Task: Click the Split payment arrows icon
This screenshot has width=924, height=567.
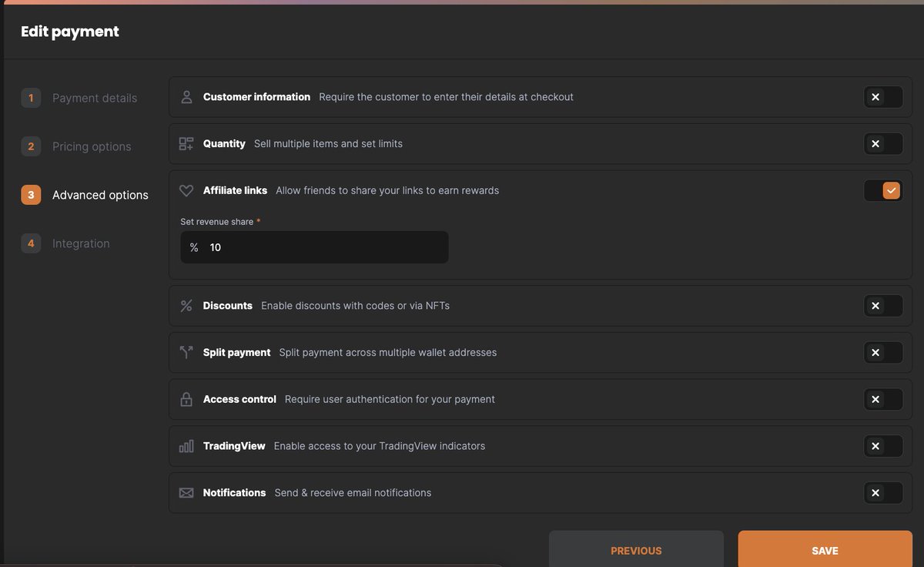Action: [x=186, y=353]
